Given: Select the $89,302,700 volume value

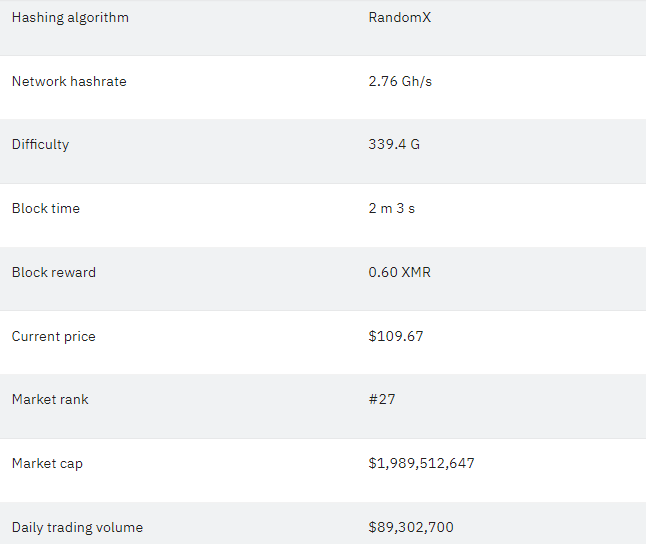Looking at the screenshot, I should pos(411,527).
